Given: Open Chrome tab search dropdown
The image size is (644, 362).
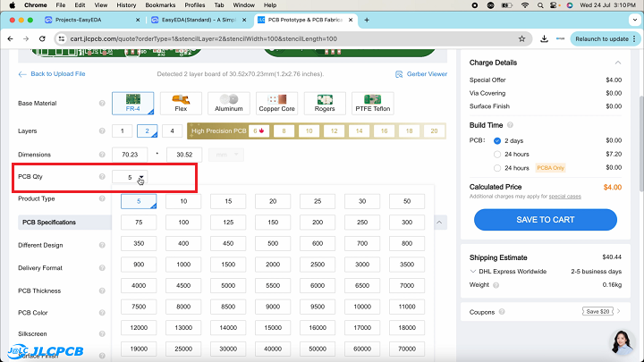Looking at the screenshot, I should click(635, 20).
